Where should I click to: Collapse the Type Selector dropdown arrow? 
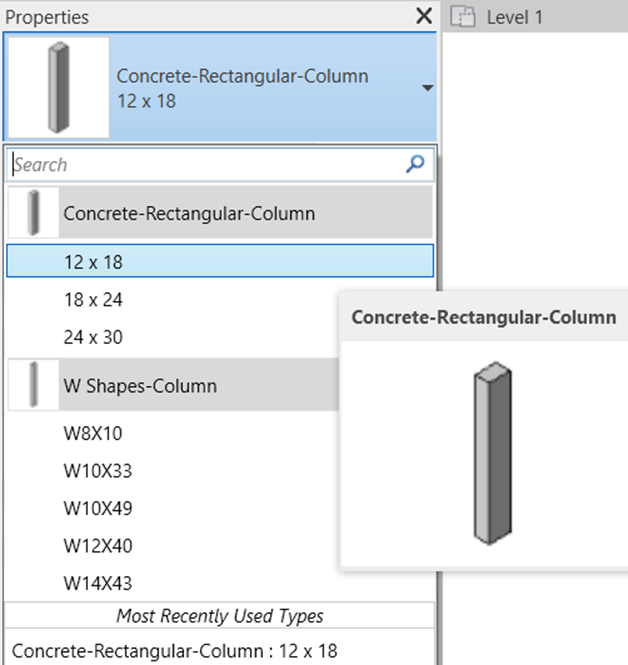tap(427, 88)
